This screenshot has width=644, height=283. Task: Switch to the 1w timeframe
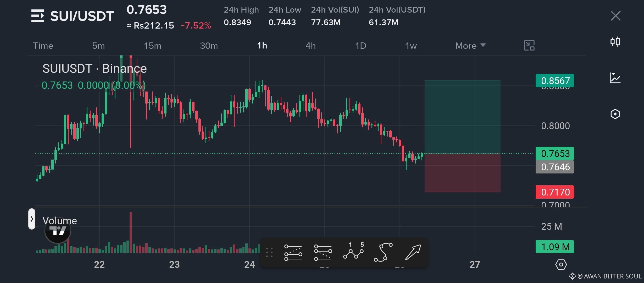pos(411,46)
